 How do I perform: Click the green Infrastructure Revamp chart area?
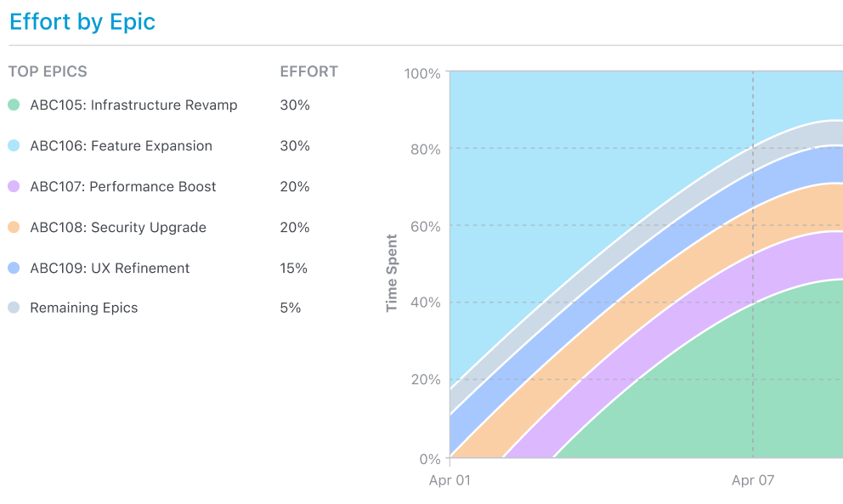pyautogui.click(x=722, y=391)
